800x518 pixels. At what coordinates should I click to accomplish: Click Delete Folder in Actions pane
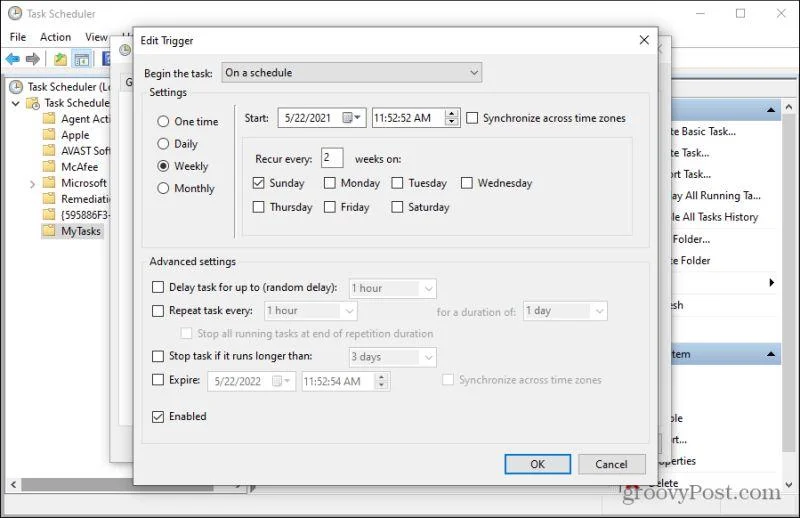(x=690, y=260)
